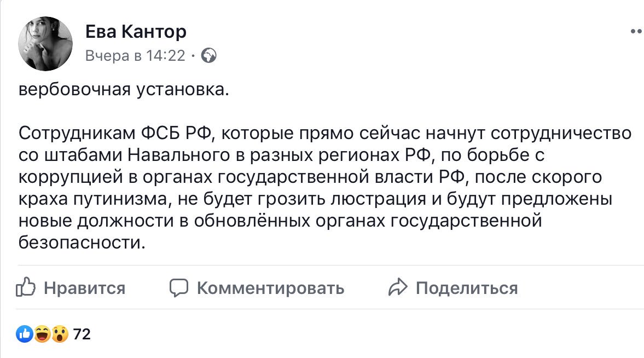The height and width of the screenshot is (358, 644).
Task: Click Ева Кантор's profile picture
Action: pyautogui.click(x=45, y=43)
